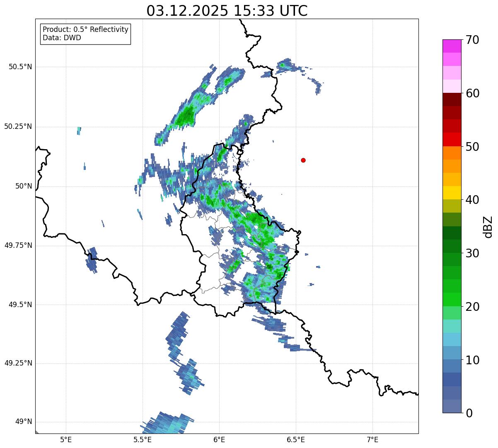Image resolution: width=498 pixels, height=448 pixels.
Task: Click the colorbar tick label 50
Action: pos(472,147)
